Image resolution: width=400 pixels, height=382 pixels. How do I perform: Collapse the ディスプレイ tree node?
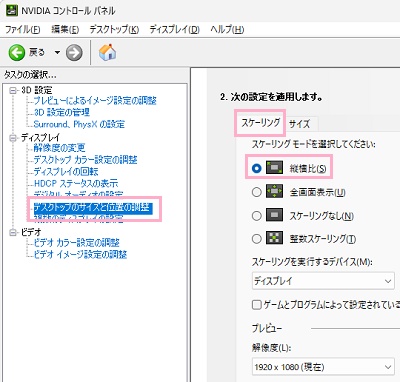pyautogui.click(x=13, y=138)
